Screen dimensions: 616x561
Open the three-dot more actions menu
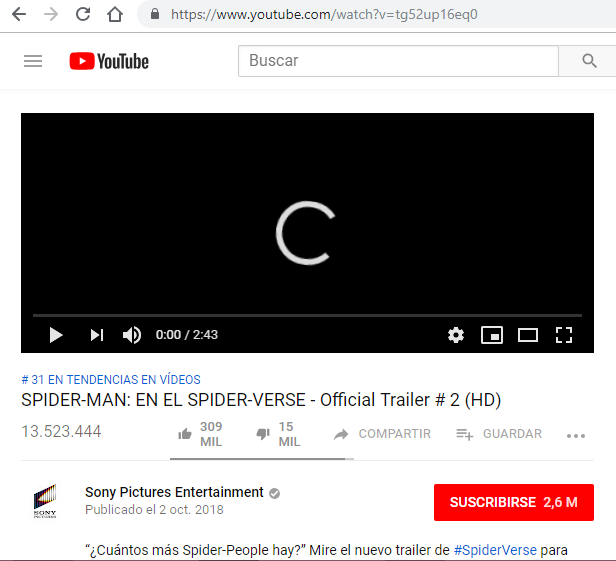(x=576, y=436)
